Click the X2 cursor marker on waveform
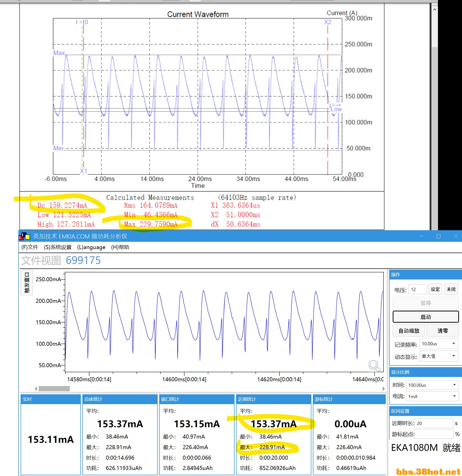 point(327,22)
